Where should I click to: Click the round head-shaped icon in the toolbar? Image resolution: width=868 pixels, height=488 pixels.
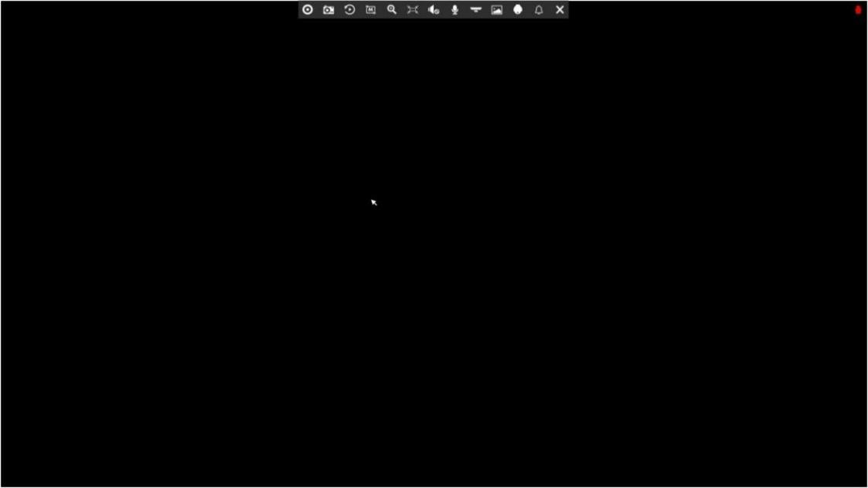click(518, 10)
